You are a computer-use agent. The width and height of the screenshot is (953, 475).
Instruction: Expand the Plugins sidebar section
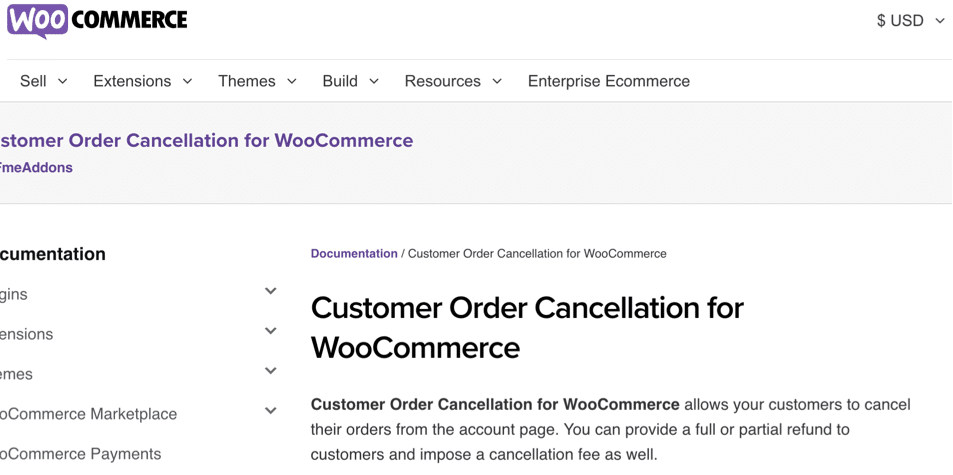point(270,291)
